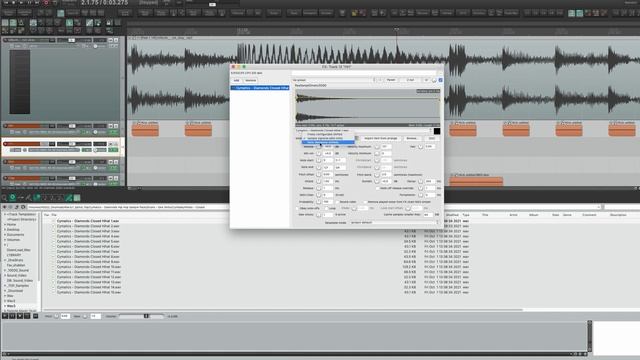Image resolution: width=640 pixels, height=360 pixels.
Task: Go forward in media explorer folder history
Action: [x=10, y=207]
